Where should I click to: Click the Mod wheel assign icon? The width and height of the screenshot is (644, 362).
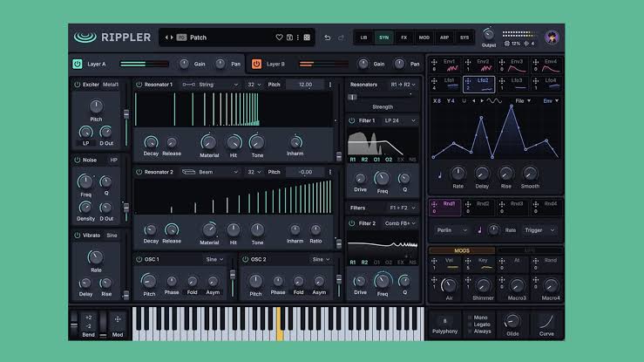[x=118, y=319]
